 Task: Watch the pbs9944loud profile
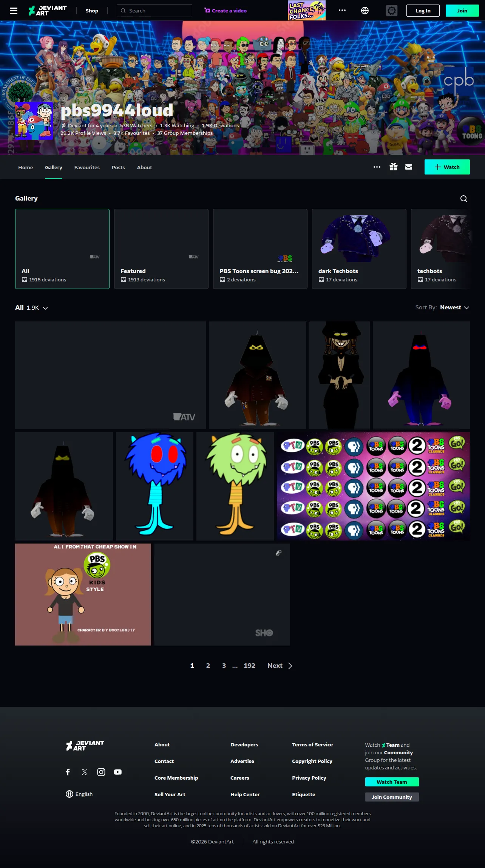(x=447, y=167)
